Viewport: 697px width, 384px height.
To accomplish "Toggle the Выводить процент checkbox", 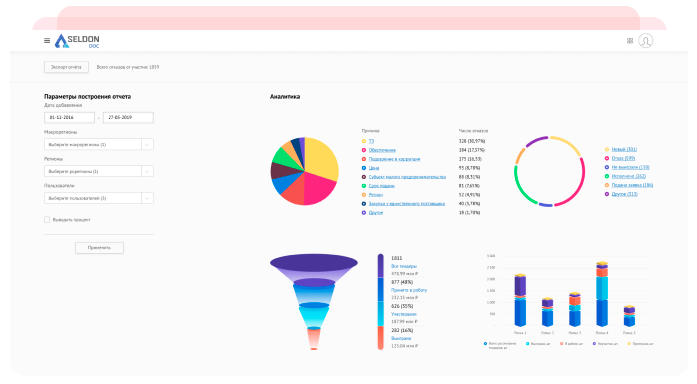I will [47, 220].
